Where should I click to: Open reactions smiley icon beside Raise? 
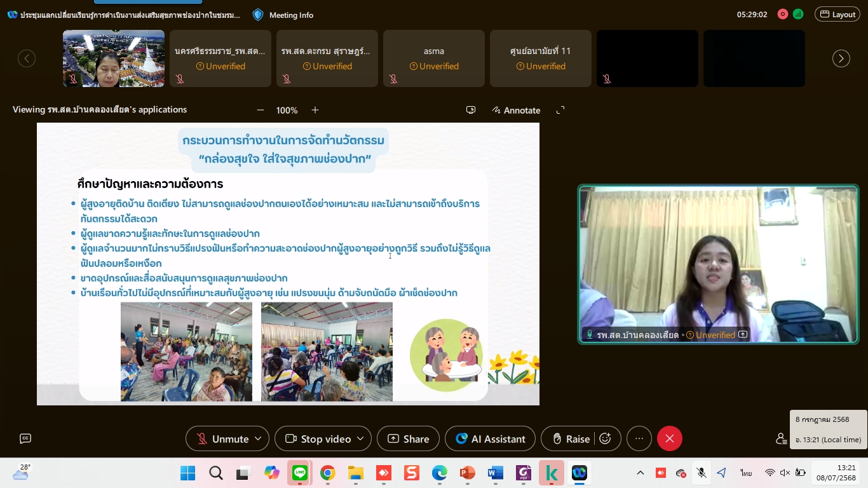click(606, 438)
